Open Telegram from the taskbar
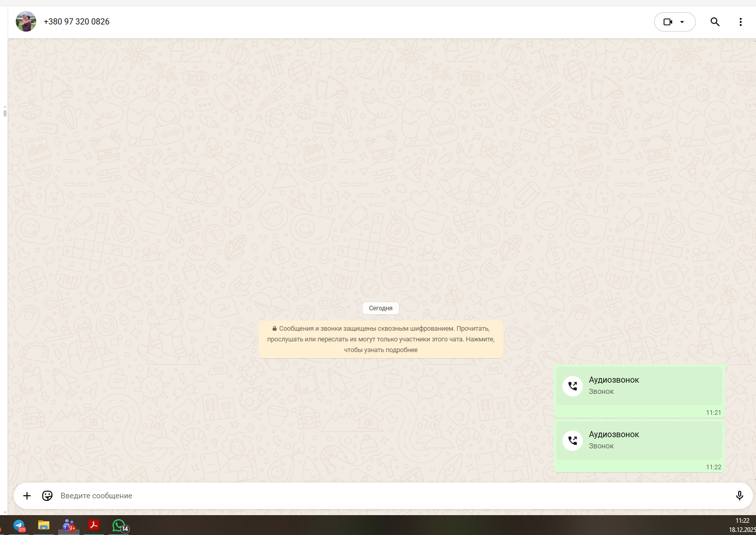This screenshot has width=756, height=535. coord(19,525)
